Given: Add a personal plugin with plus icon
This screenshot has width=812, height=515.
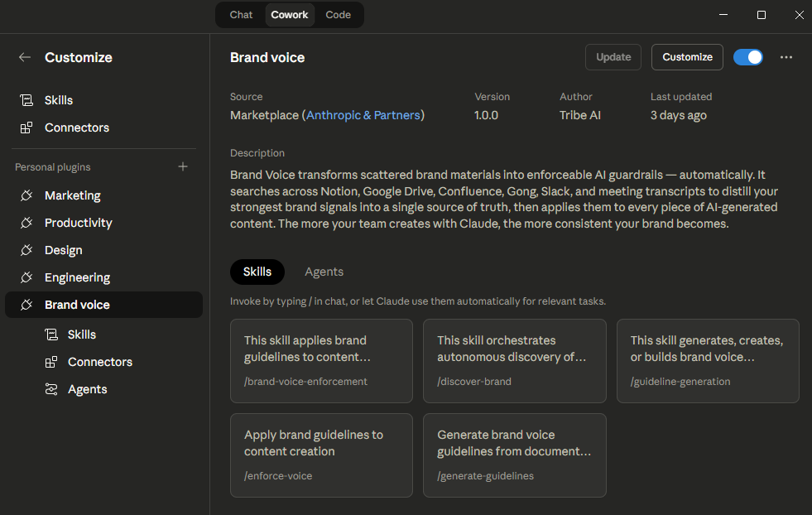Looking at the screenshot, I should (183, 166).
